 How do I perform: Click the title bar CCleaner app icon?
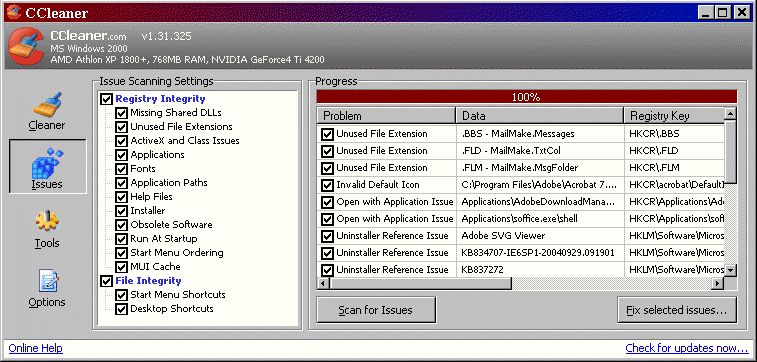click(14, 12)
